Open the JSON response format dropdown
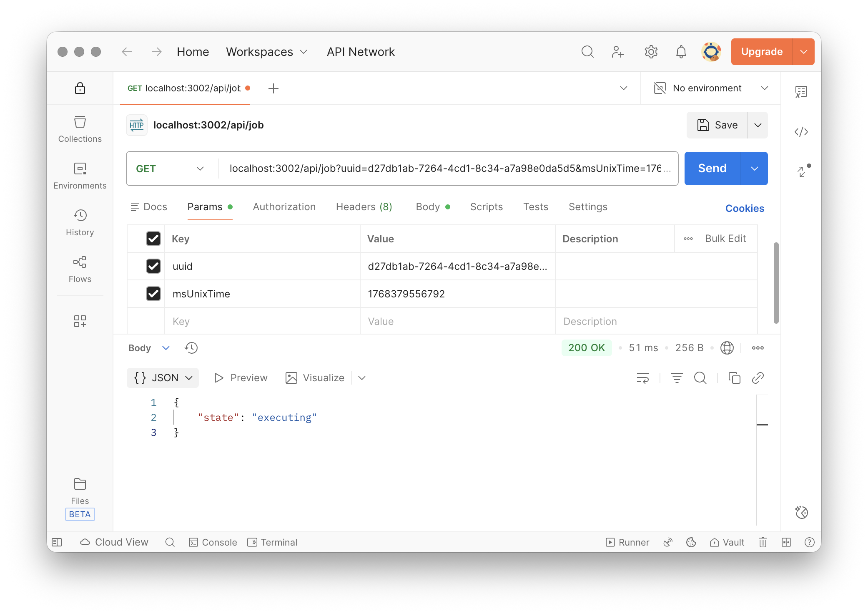This screenshot has height=614, width=868. 163,378
